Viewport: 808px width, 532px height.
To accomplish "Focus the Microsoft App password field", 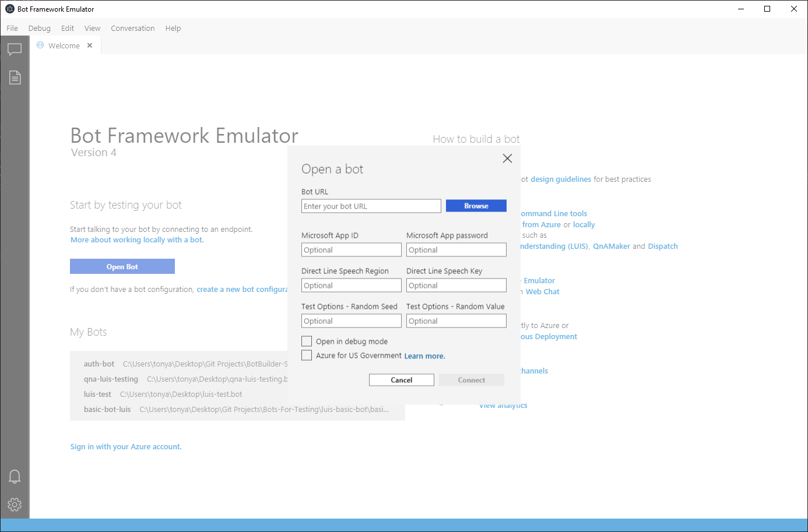I will click(x=456, y=250).
